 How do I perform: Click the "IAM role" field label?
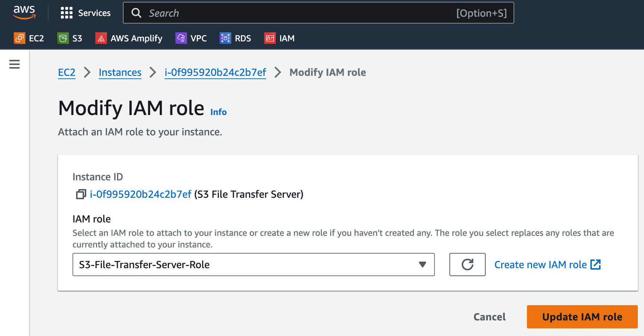[x=92, y=219]
